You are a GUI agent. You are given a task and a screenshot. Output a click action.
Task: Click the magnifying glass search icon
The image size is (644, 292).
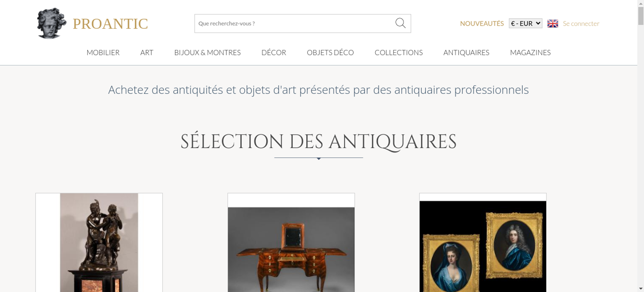coord(400,23)
